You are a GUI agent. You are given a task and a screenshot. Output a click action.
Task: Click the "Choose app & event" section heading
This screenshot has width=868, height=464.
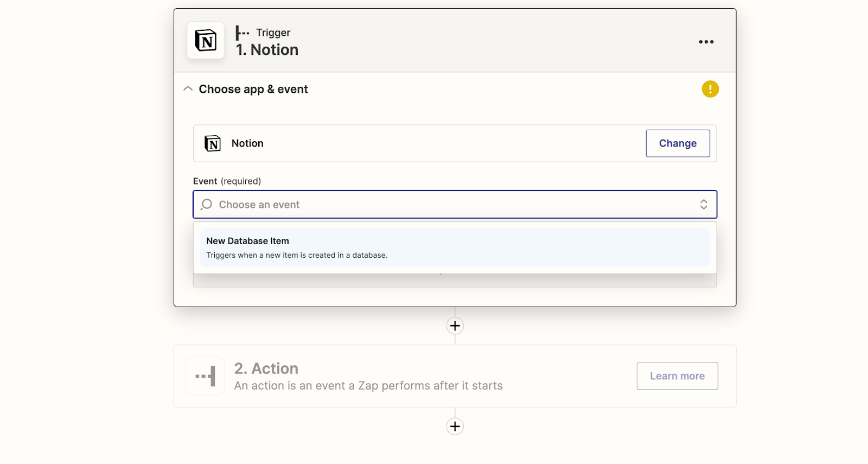(x=253, y=90)
